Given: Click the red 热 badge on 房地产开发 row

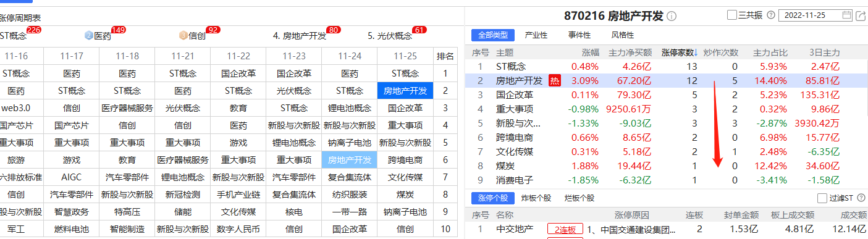Looking at the screenshot, I should tap(554, 81).
